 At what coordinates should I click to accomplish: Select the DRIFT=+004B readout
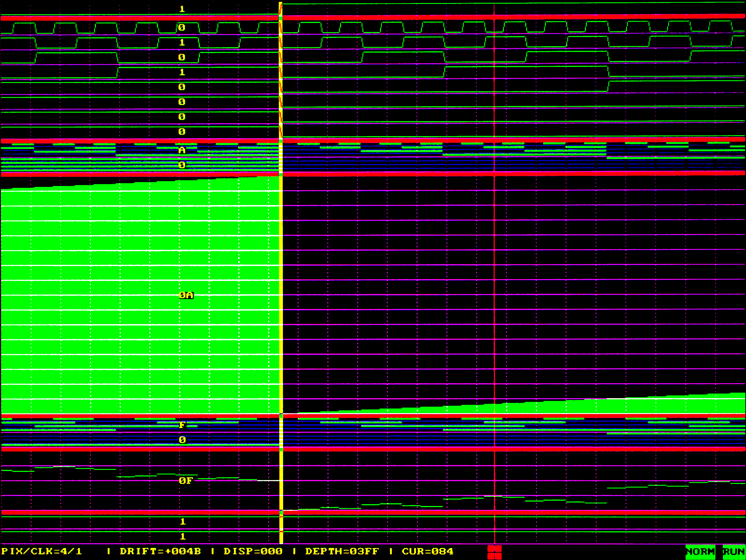pyautogui.click(x=160, y=551)
